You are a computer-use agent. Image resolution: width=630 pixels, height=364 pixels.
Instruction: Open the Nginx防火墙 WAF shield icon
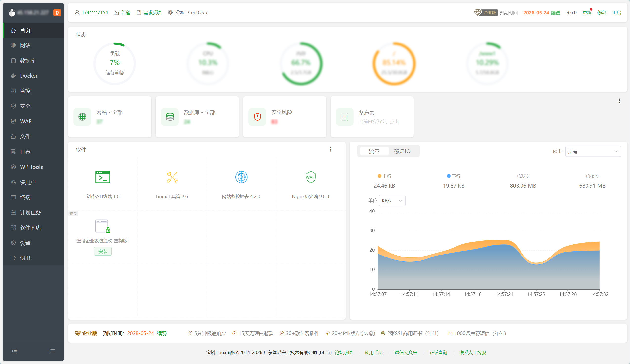click(310, 177)
